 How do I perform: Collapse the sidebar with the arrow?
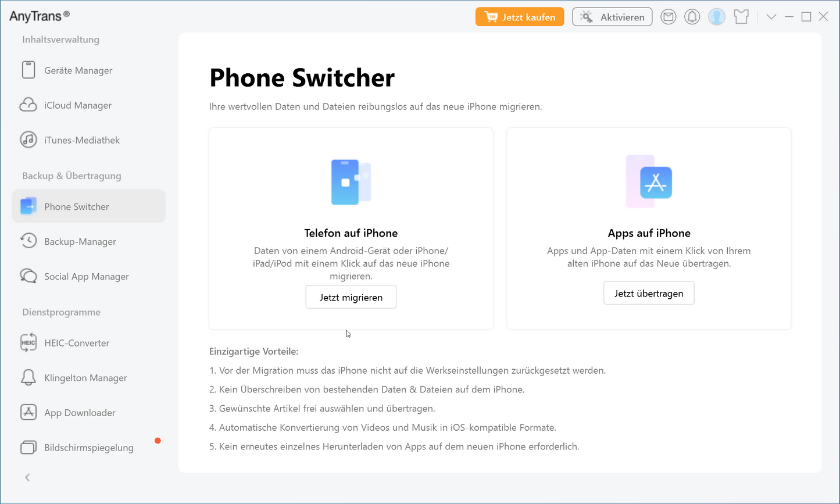(x=27, y=477)
